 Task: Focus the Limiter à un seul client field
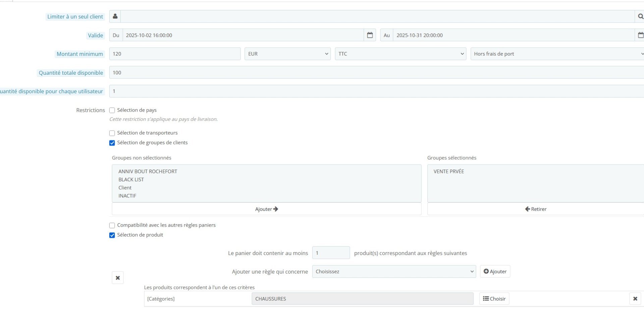378,16
